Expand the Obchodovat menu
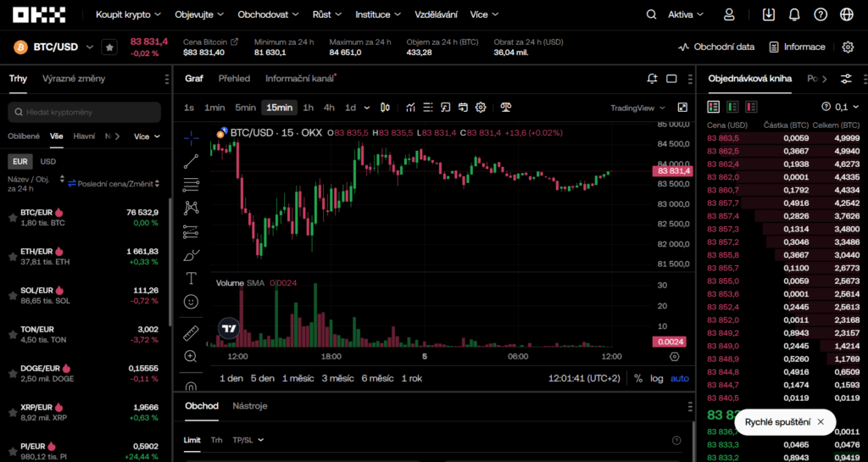Viewport: 868px width, 462px height. click(268, 14)
